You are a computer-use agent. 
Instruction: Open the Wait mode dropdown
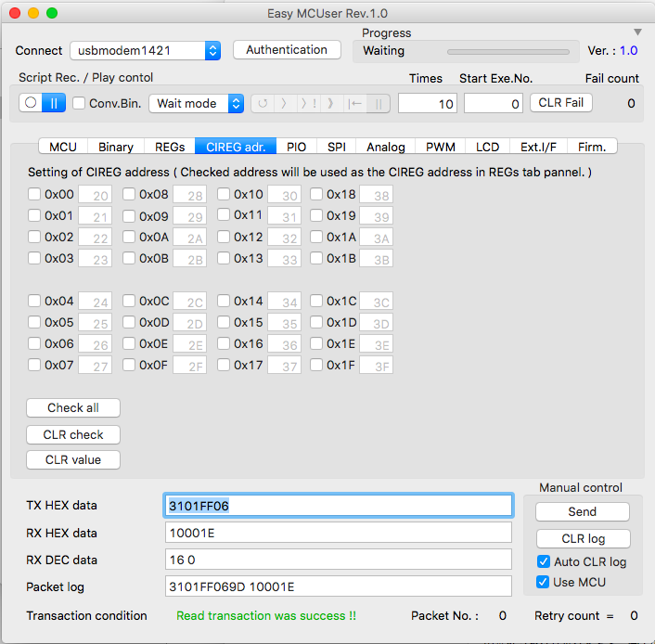(197, 103)
